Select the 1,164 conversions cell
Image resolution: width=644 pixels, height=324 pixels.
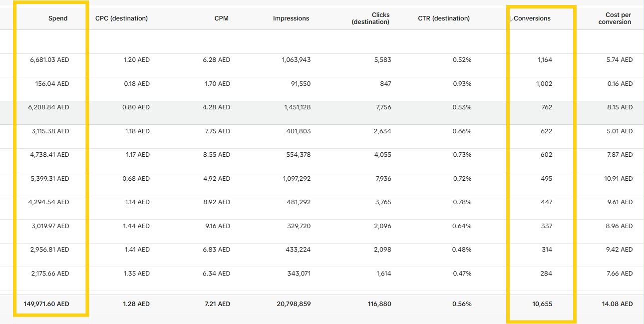(545, 60)
